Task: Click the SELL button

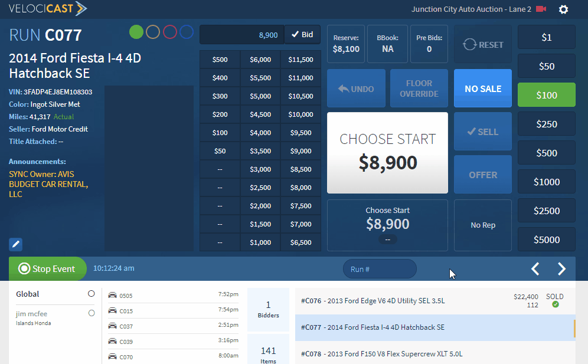Action: click(x=483, y=132)
